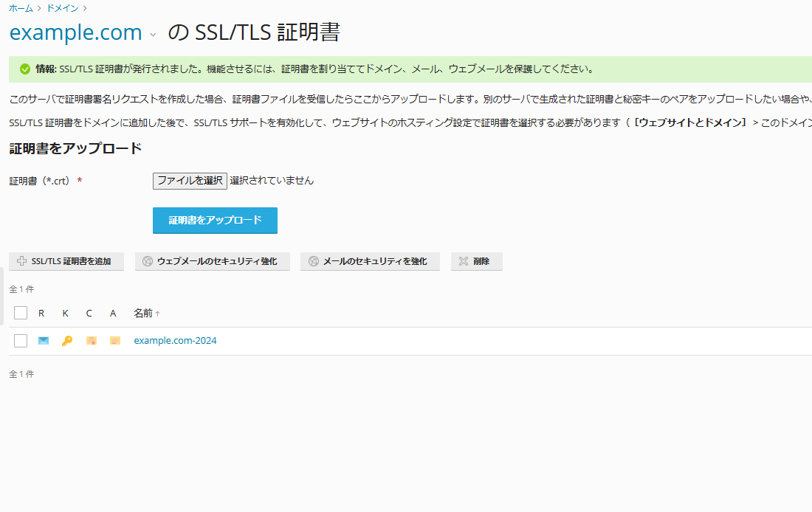Click ファイルを選択 to choose a file
Screen dimensions: 812x512
pyautogui.click(x=190, y=181)
